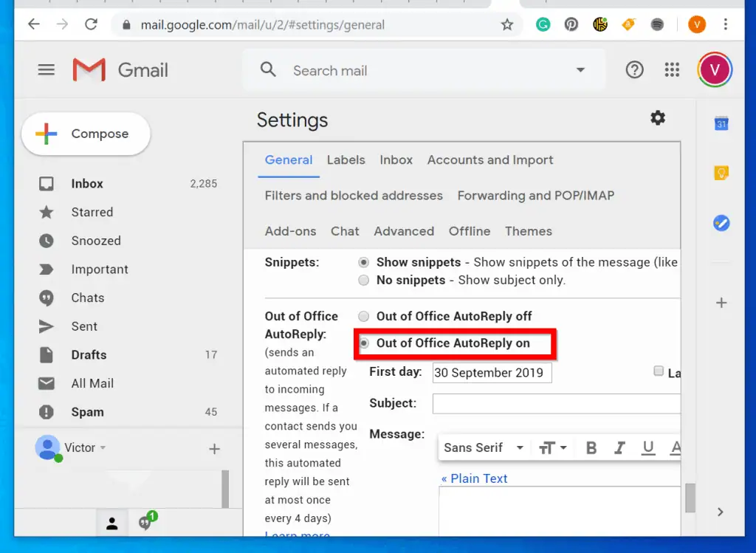Click the Settings gear icon

pos(657,118)
